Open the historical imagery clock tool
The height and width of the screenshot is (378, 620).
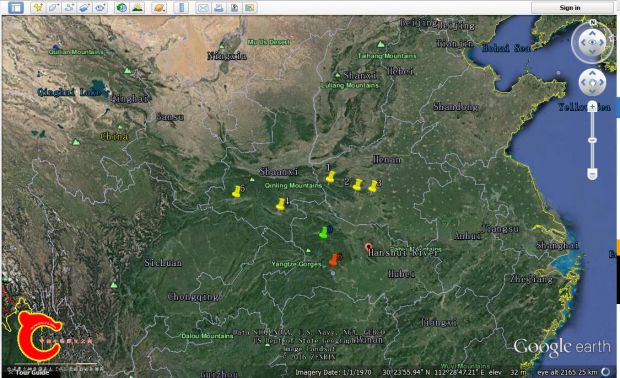pyautogui.click(x=122, y=8)
